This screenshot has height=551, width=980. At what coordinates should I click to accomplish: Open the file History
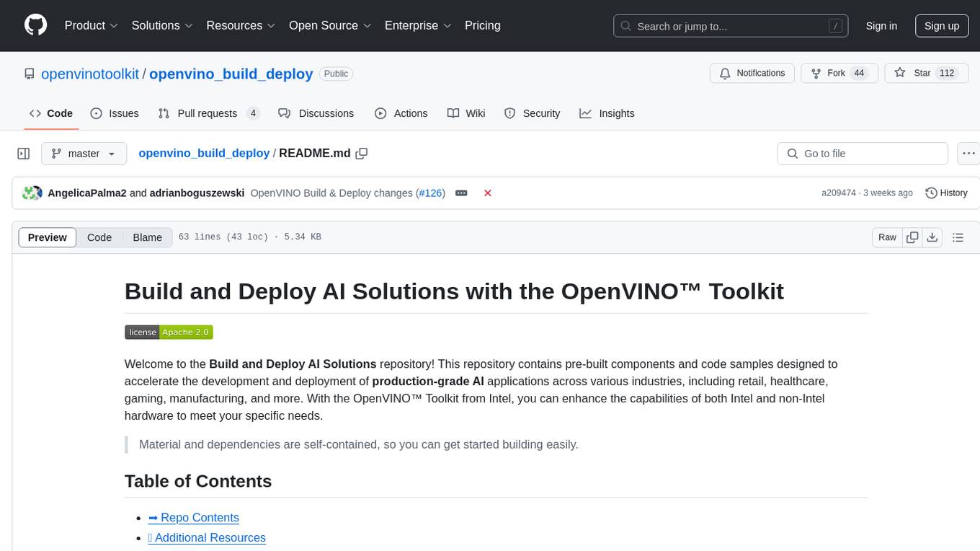[946, 193]
